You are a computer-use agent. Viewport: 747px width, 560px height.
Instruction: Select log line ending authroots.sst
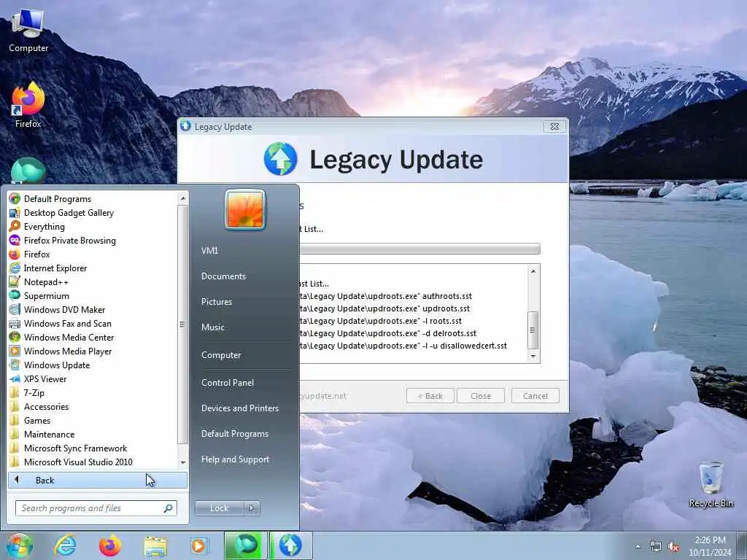pos(386,296)
